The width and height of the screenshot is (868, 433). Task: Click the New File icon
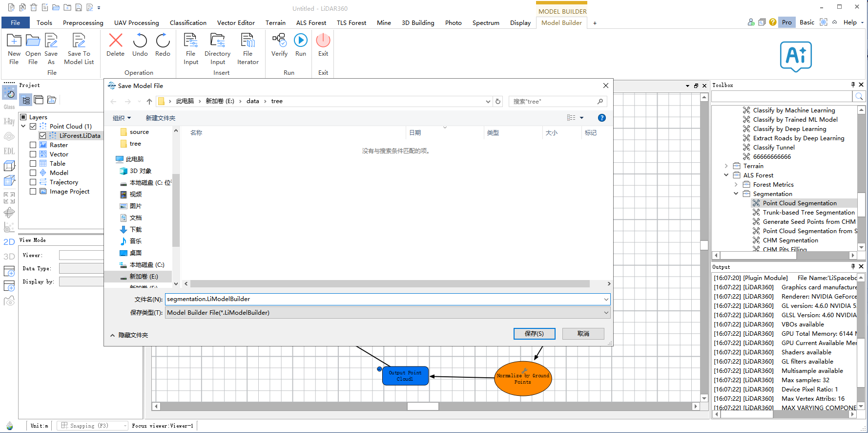(14, 41)
